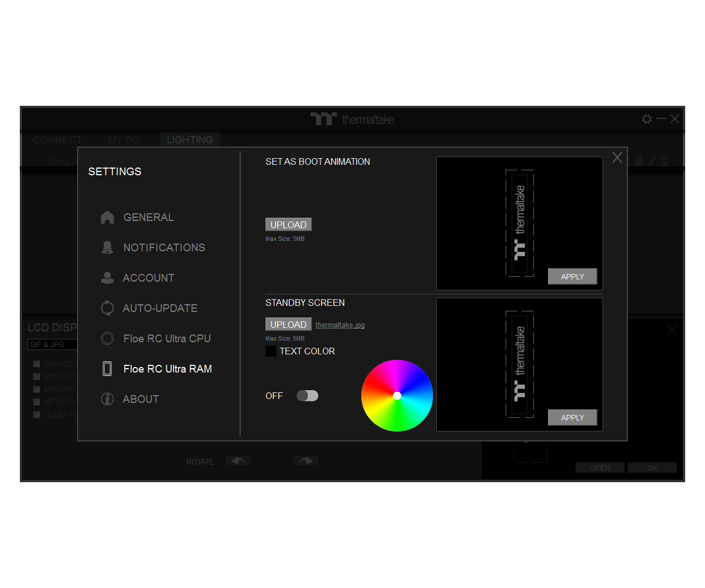This screenshot has height=588, width=705.
Task: Click the rotate right arrow button
Action: pos(306,461)
